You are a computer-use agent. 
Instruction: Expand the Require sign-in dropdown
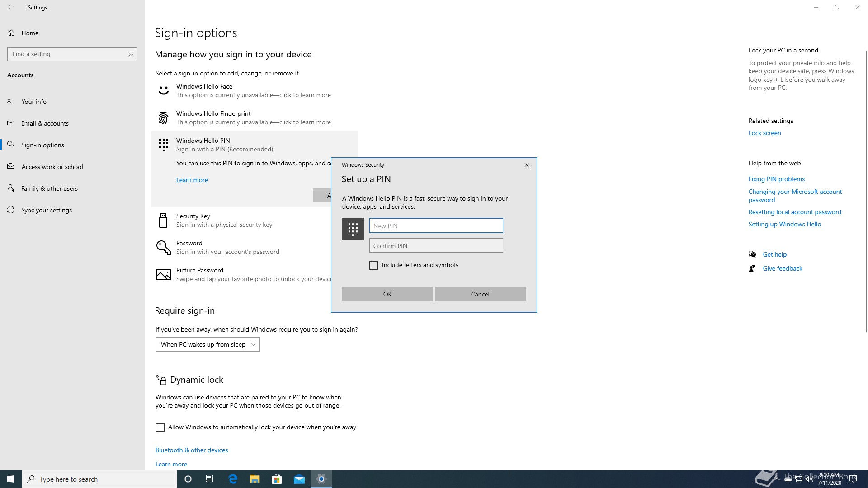tap(208, 344)
